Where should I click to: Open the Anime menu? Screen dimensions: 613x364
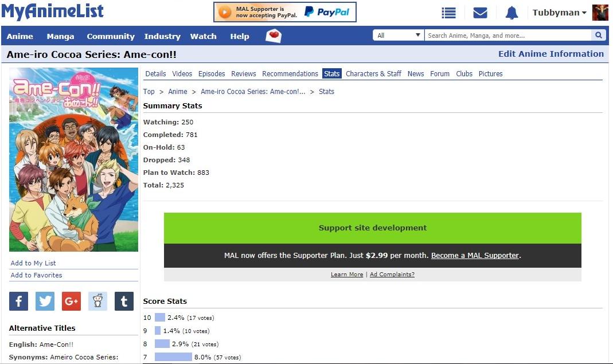click(20, 36)
